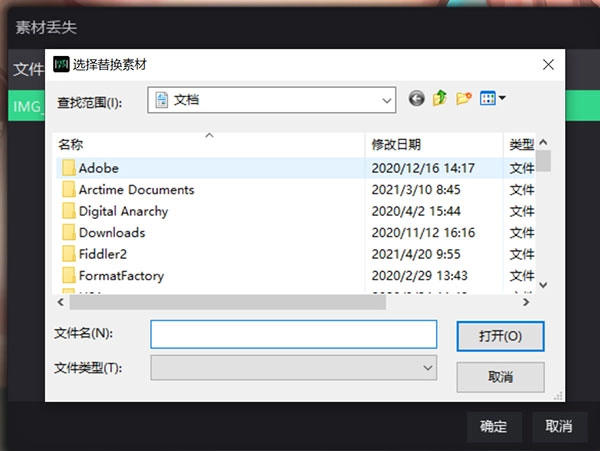Expand the 查找范围 location dropdown
Viewport: 600px width, 451px height.
(386, 100)
